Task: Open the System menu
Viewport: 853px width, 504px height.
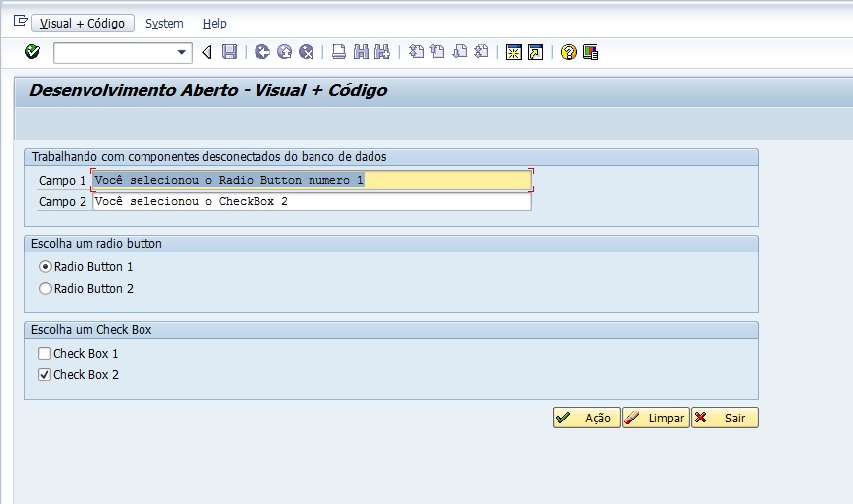Action: (x=164, y=23)
